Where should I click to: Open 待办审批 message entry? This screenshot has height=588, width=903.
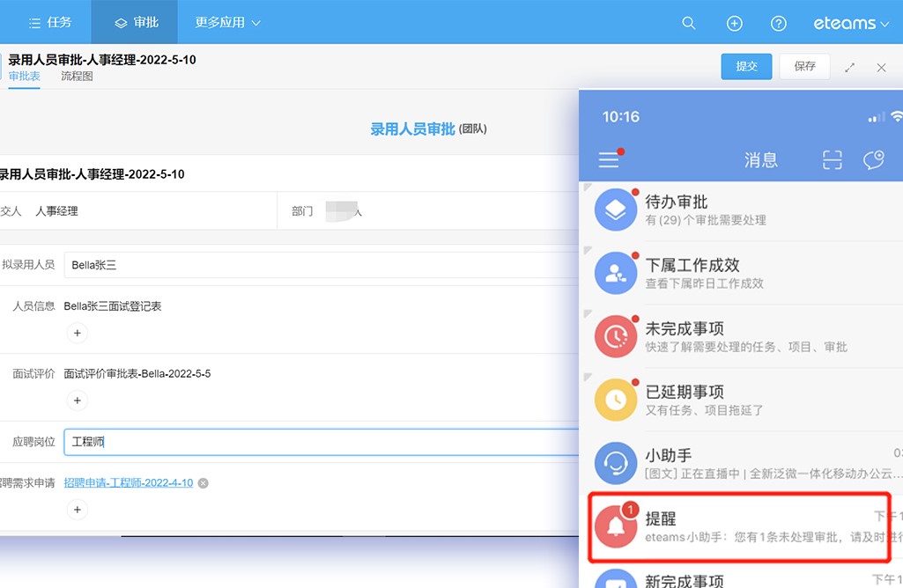(x=743, y=210)
